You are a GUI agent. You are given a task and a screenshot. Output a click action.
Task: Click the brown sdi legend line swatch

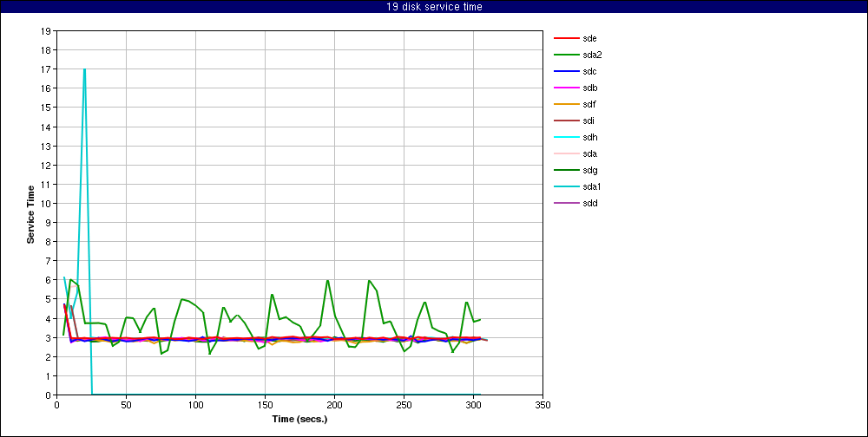(566, 121)
